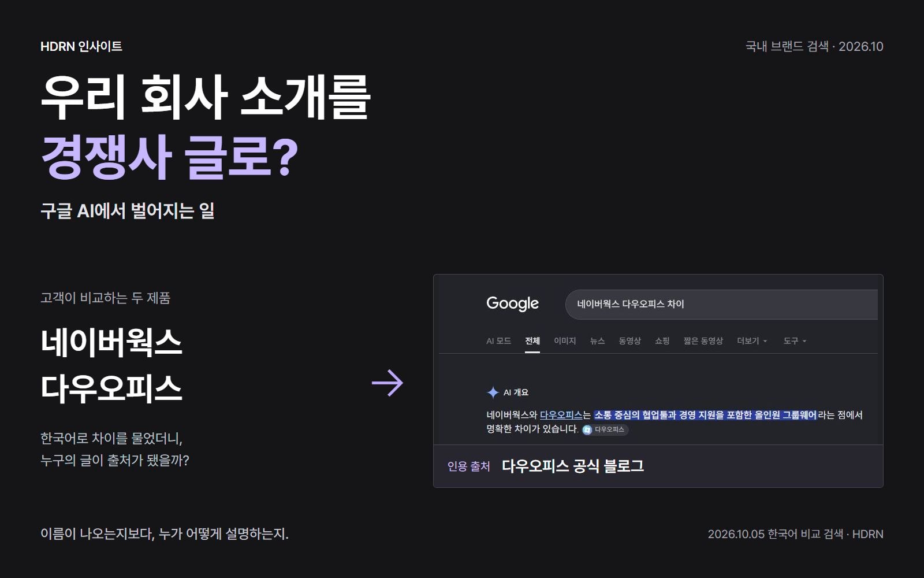Click the 네이버웍스 product name
Screen dimensions: 924x578
111,342
